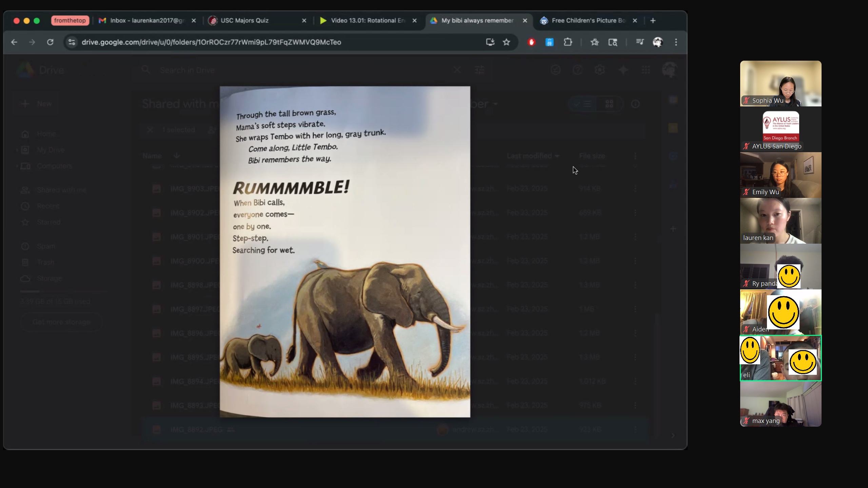Expand the Computers tree item
The height and width of the screenshot is (488, 868).
(17, 166)
